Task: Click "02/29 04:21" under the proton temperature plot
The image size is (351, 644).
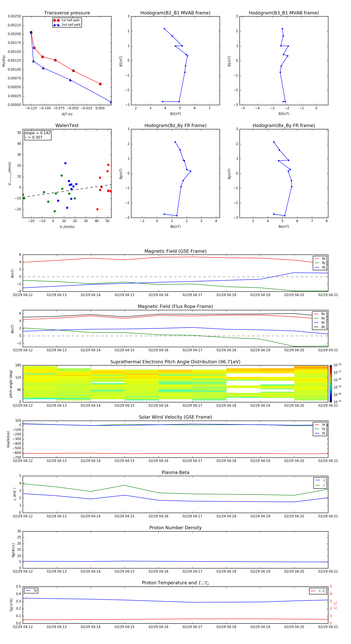Action: point(328,627)
